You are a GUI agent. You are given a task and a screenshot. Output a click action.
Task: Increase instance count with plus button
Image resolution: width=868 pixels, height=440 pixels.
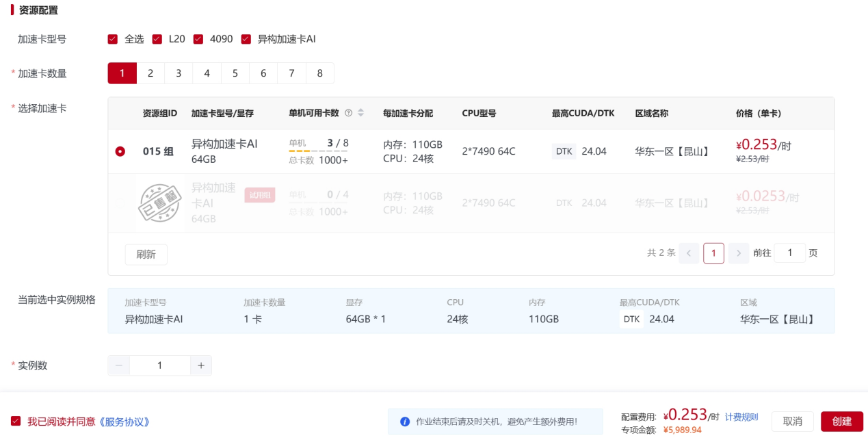click(201, 365)
